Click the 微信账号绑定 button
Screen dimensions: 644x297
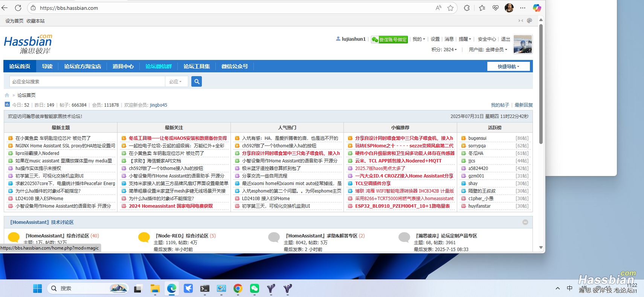pos(389,40)
